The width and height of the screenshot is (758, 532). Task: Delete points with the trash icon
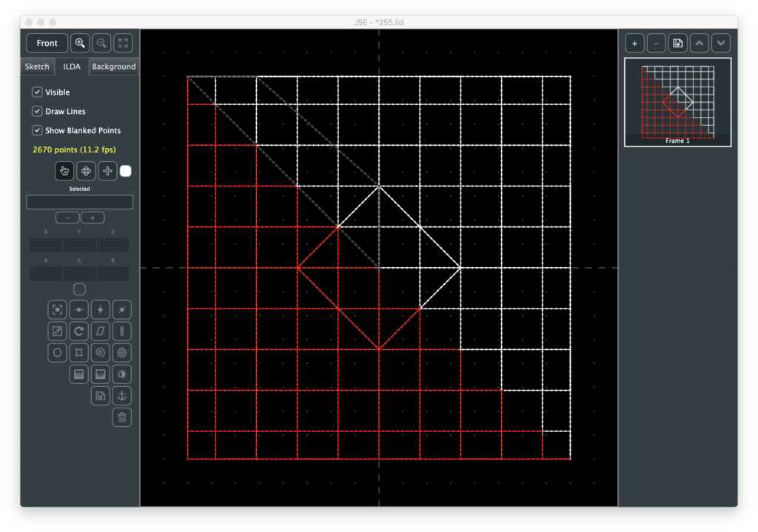point(122,417)
